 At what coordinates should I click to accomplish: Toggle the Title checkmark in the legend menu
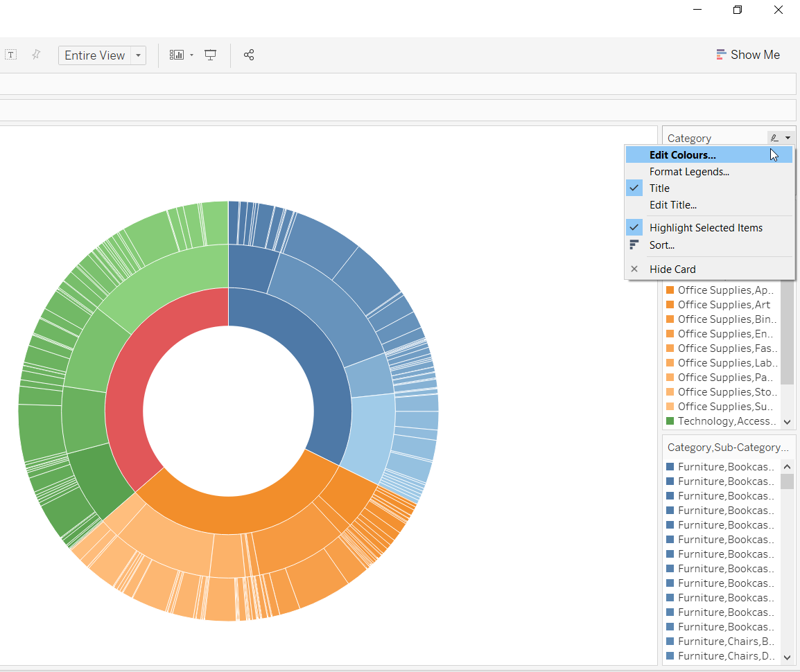[x=634, y=188]
